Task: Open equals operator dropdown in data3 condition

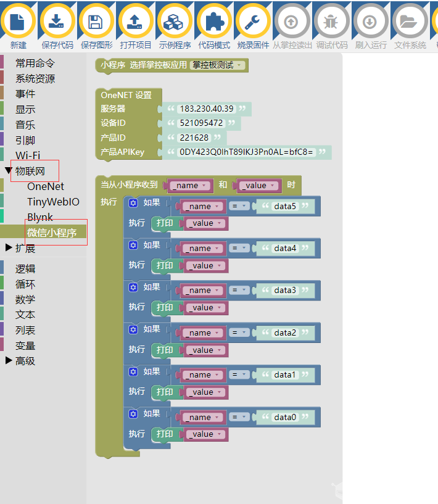Action: tap(239, 291)
